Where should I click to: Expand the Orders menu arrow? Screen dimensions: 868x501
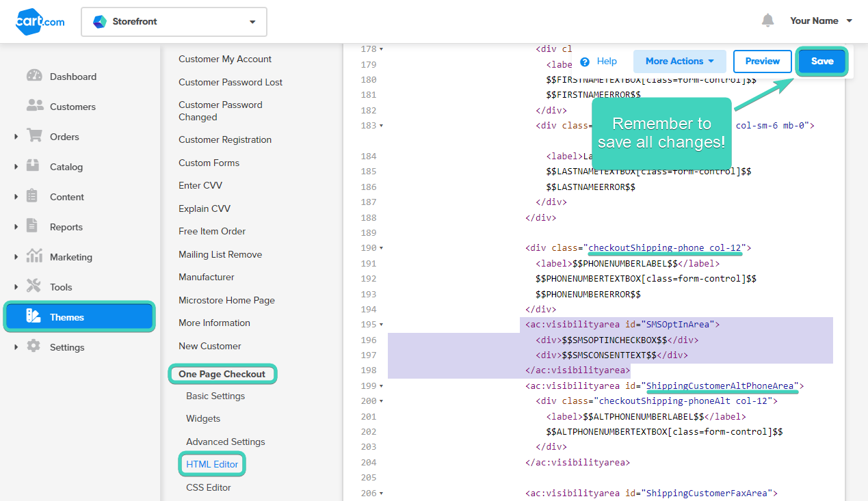point(16,137)
